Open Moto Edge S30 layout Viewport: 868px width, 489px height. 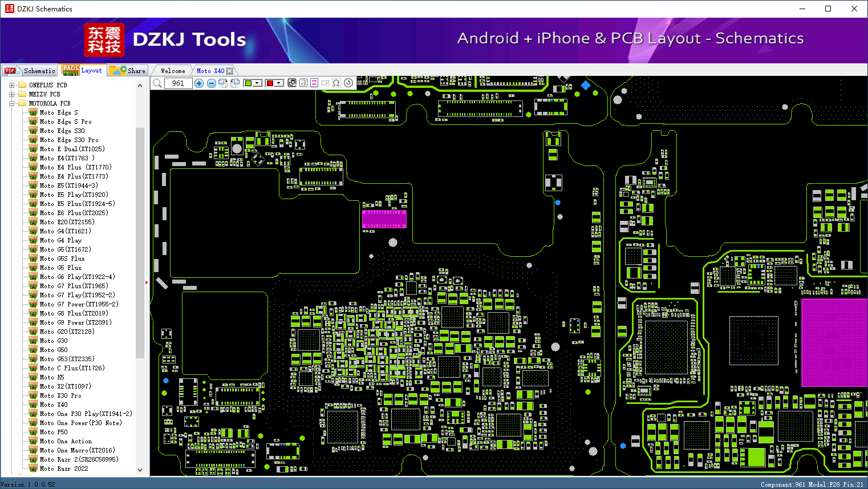[62, 131]
